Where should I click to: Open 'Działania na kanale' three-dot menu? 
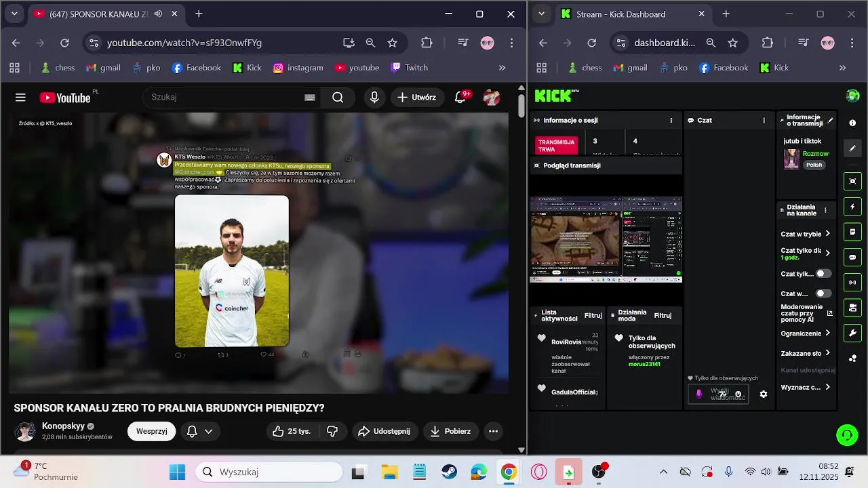pos(825,210)
